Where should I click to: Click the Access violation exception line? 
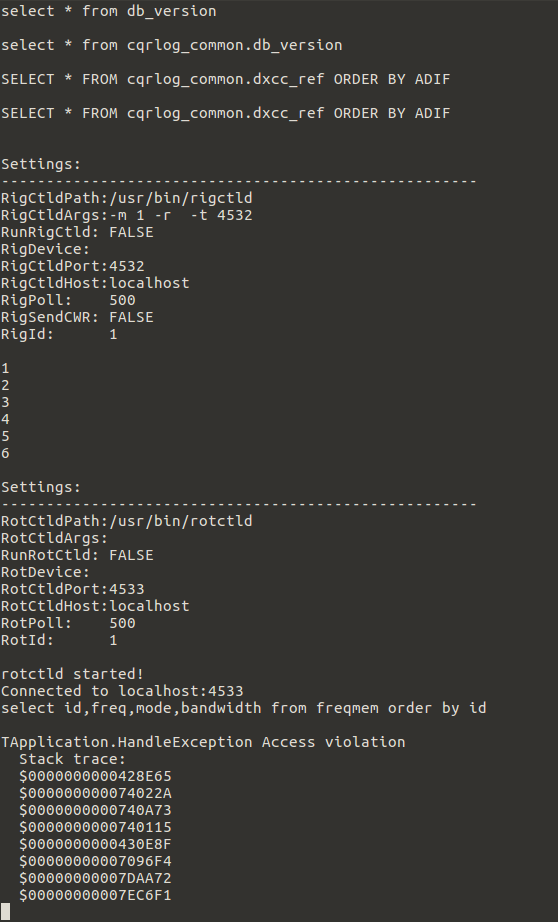click(x=203, y=743)
